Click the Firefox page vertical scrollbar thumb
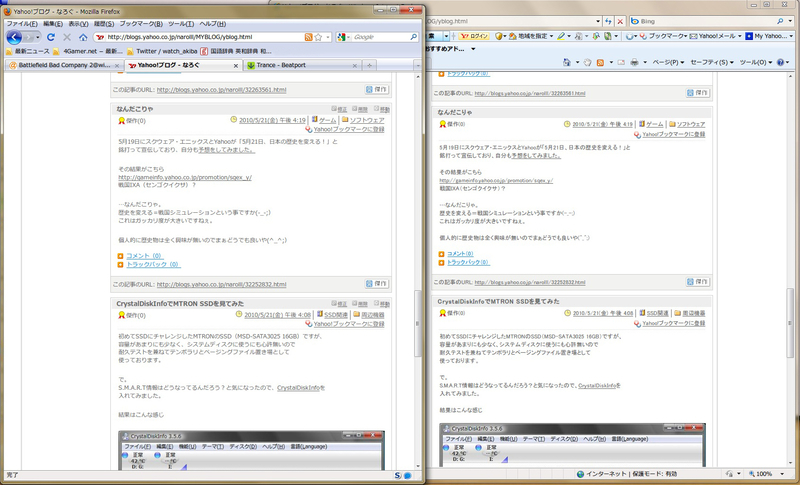 [x=418, y=323]
